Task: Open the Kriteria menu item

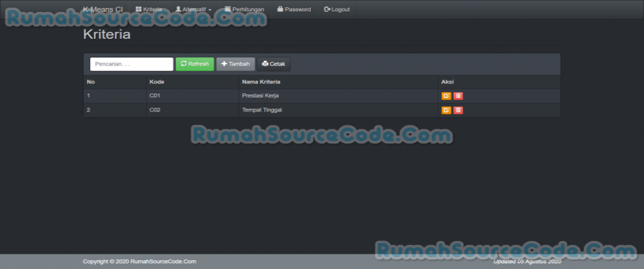Action: click(149, 9)
